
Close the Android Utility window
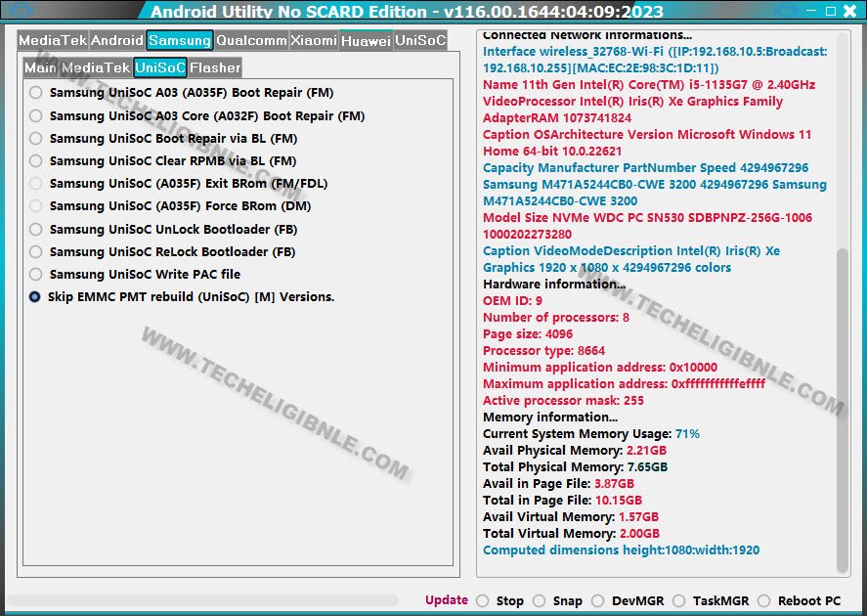coord(849,11)
